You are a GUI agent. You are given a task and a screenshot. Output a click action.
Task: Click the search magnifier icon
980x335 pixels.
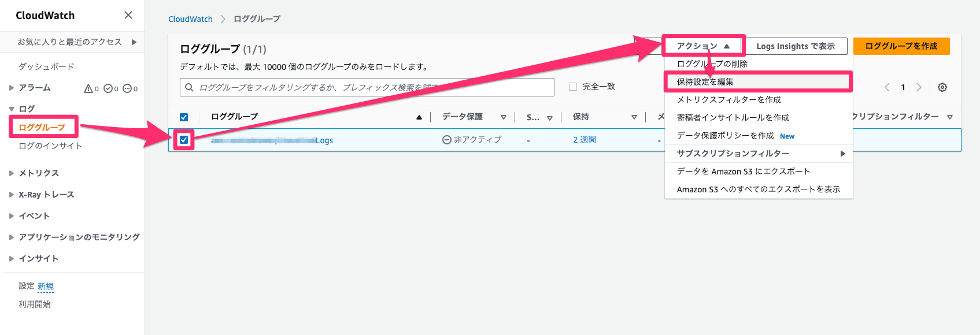[x=189, y=87]
